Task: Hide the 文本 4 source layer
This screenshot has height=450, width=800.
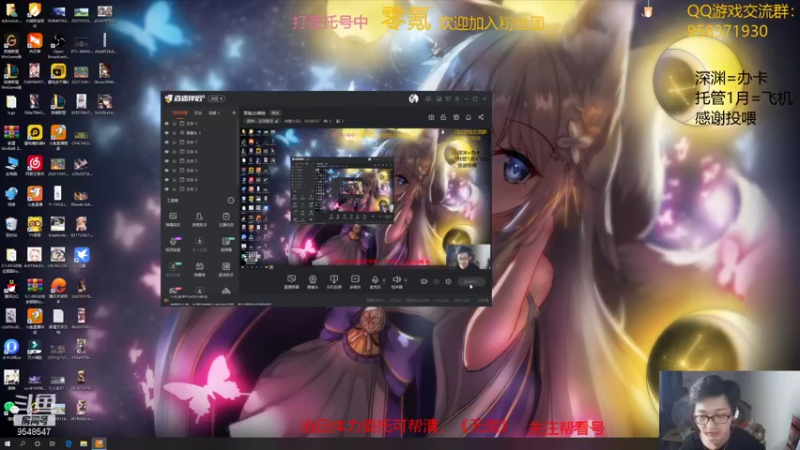Action: 166,180
